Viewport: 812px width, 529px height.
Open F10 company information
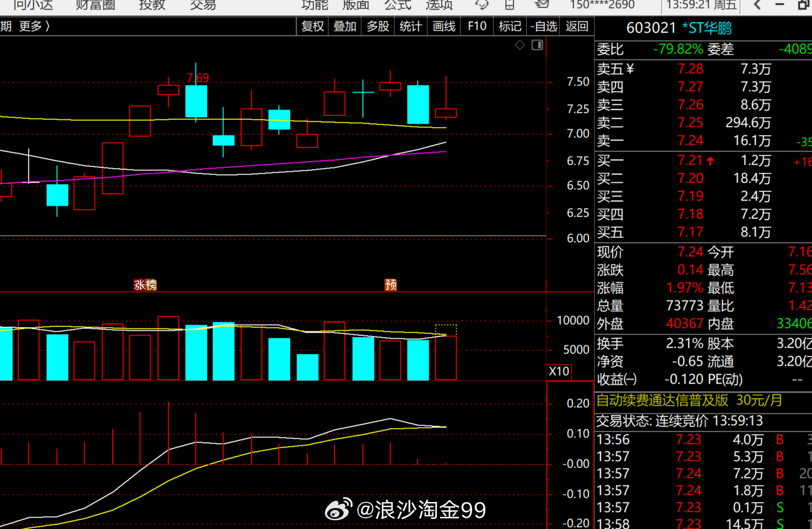point(477,26)
